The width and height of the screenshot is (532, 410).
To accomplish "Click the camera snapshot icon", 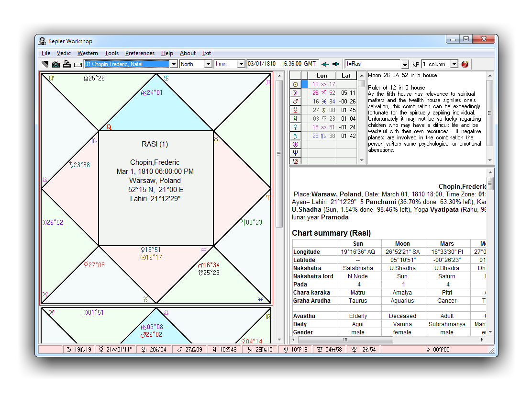I will [x=56, y=64].
